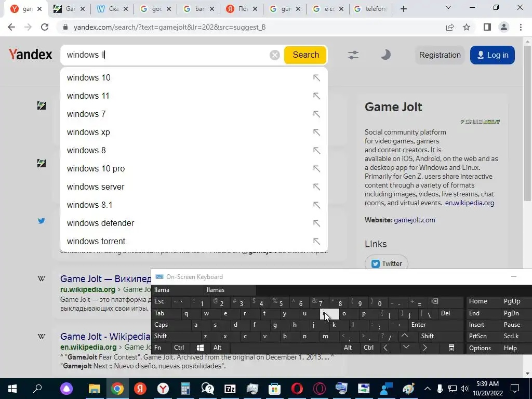The image size is (532, 399).
Task: Reload the current page
Action: coord(45,27)
